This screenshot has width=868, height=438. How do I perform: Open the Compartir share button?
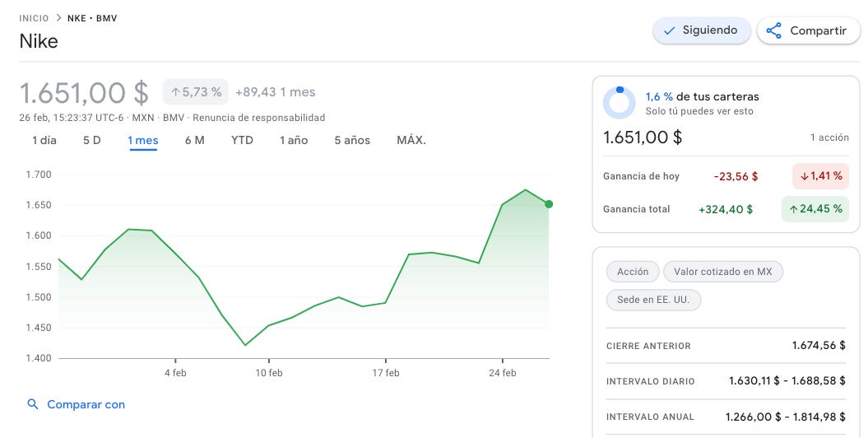tap(808, 30)
